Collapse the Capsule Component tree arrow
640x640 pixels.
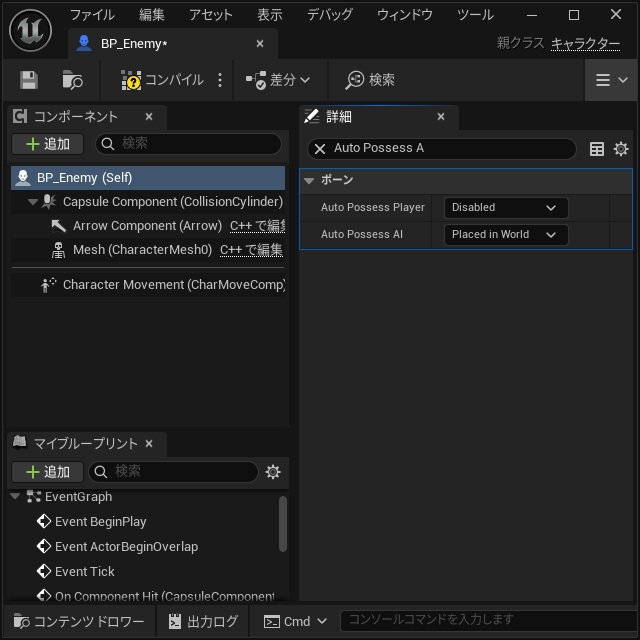(x=33, y=202)
